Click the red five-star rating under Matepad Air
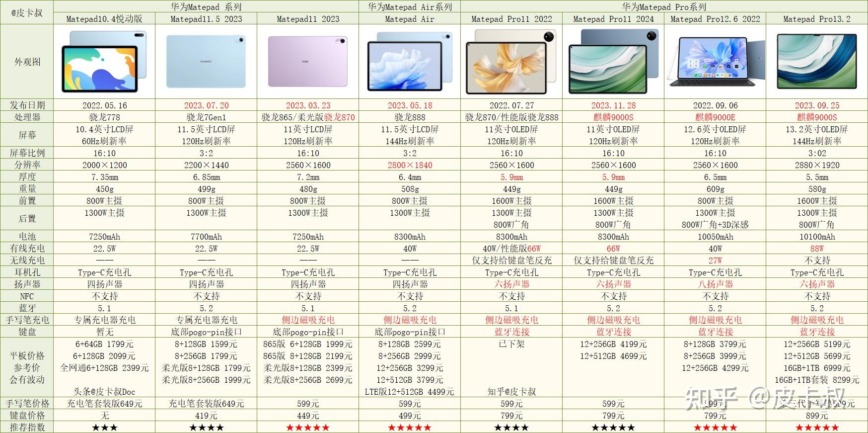 click(410, 428)
